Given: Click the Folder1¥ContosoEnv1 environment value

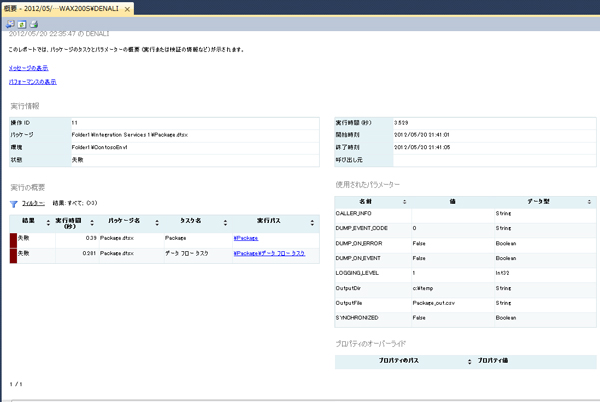Looking at the screenshot, I should coord(99,147).
